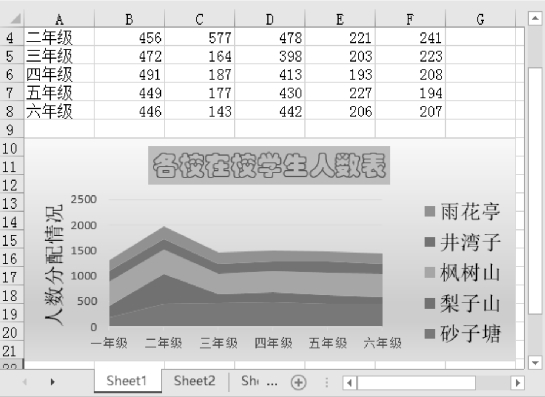This screenshot has height=397, width=545.
Task: Select legend entry 砂子塘
Action: click(463, 334)
